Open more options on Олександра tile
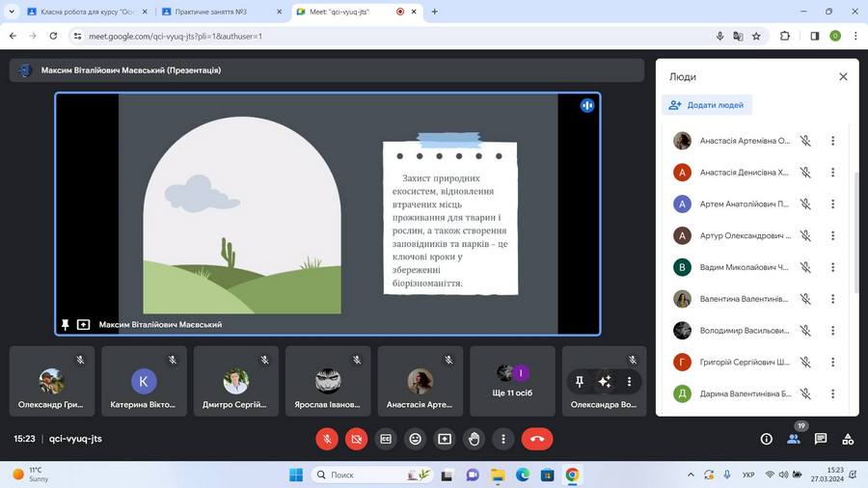868x488 pixels. 629,381
